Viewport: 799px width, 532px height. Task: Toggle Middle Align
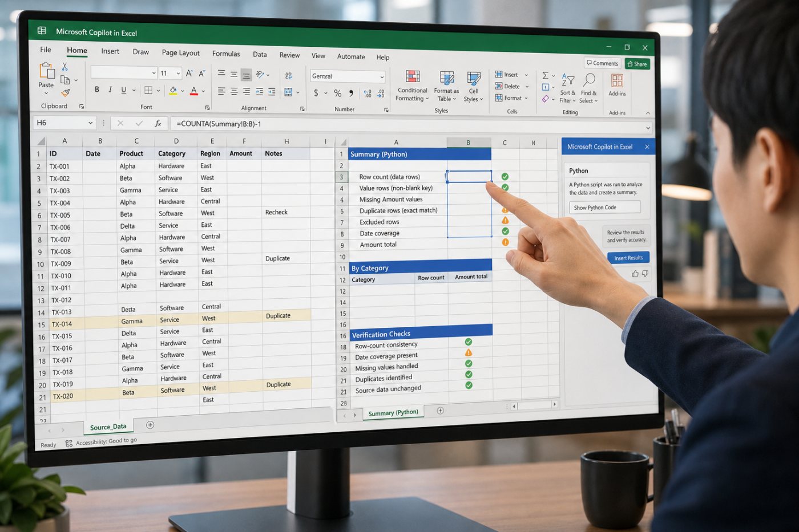234,74
